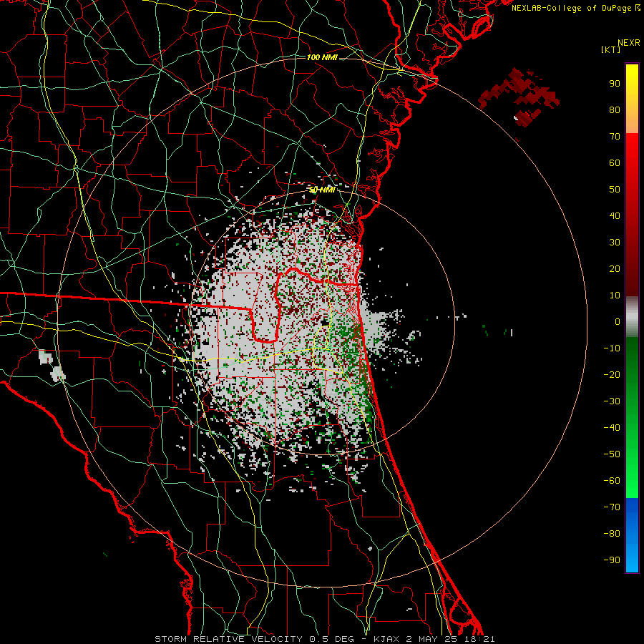Click the -90 value on the velocity scale
The width and height of the screenshot is (644, 644).
tap(612, 560)
